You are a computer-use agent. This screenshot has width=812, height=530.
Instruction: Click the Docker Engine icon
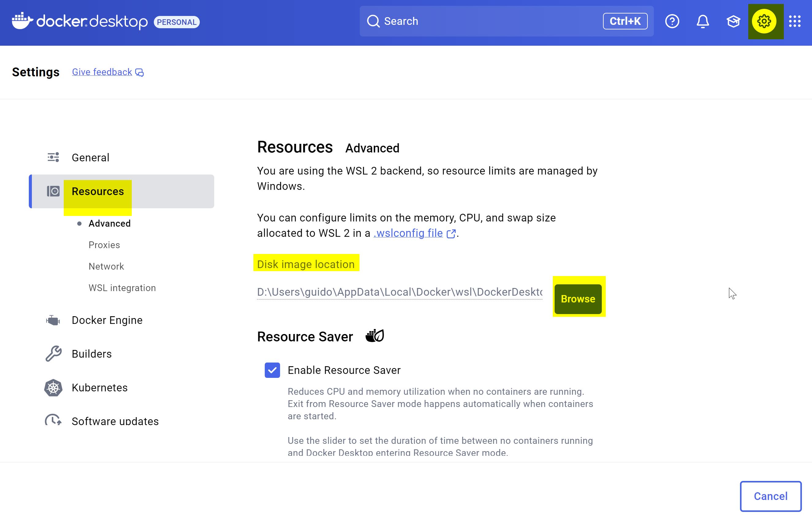point(53,320)
